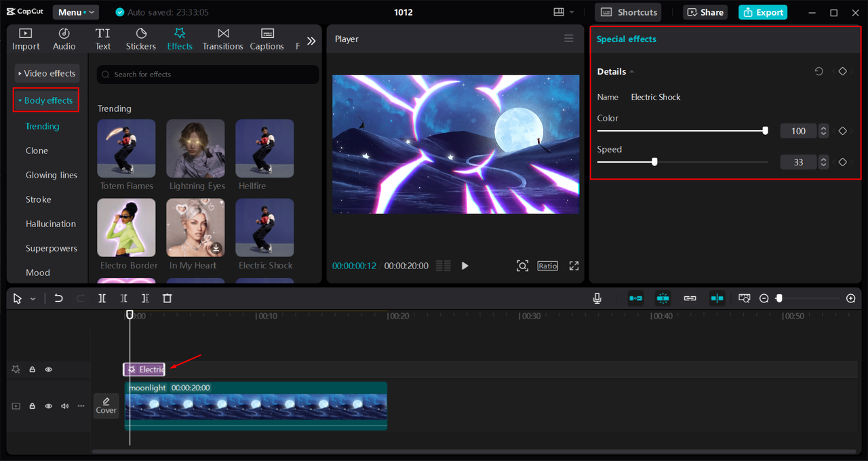The height and width of the screenshot is (461, 868).
Task: Open the Stroke subcategory
Action: 39,199
